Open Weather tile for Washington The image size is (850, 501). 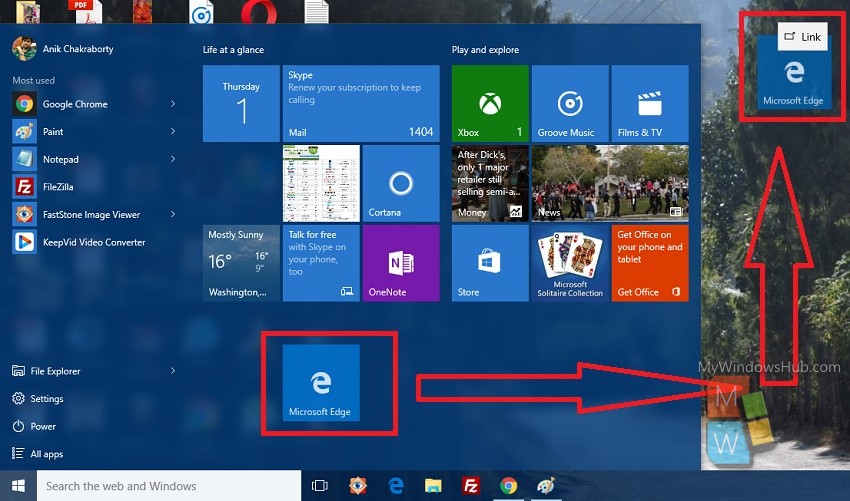coord(241,263)
